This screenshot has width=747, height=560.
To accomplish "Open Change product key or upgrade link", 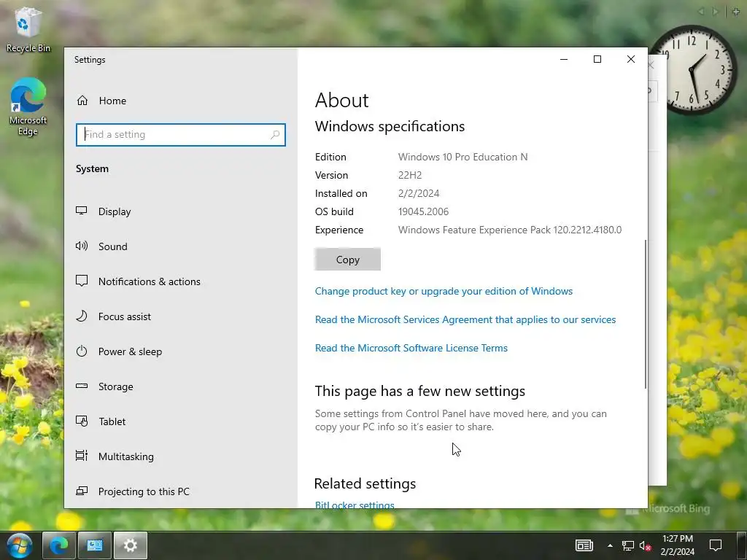I will click(x=444, y=291).
